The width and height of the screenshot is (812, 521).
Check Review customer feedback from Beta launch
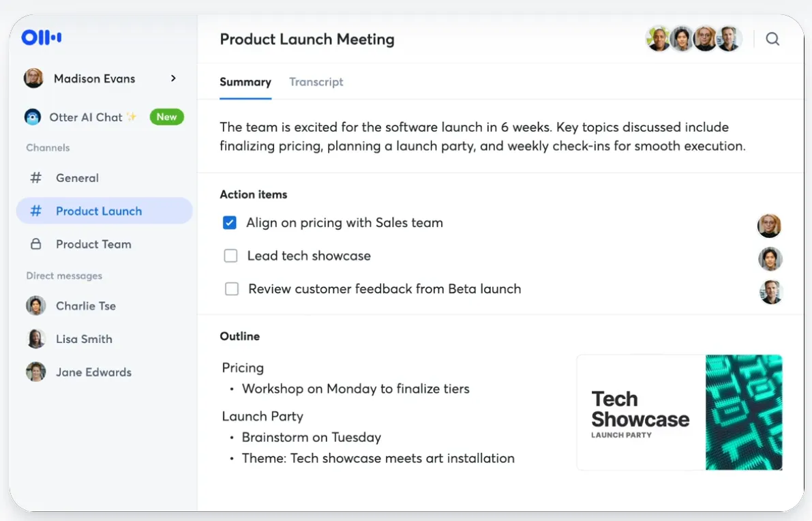(232, 289)
